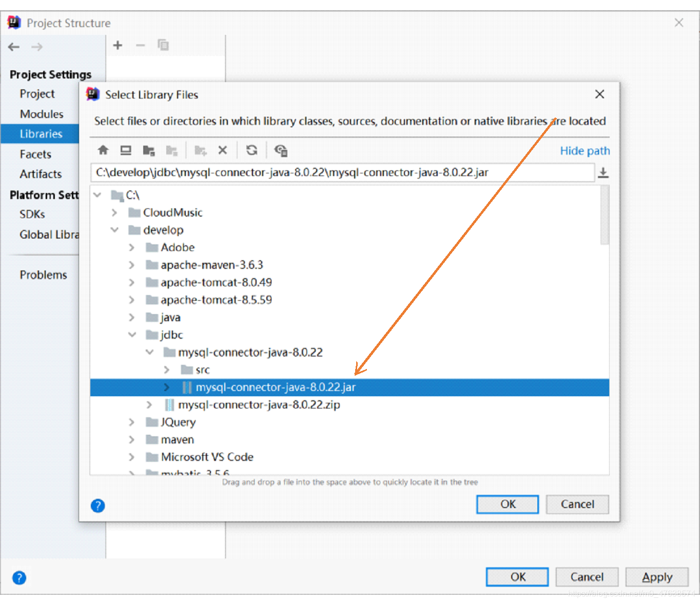
Task: Delete the selected file with X icon
Action: click(x=223, y=150)
